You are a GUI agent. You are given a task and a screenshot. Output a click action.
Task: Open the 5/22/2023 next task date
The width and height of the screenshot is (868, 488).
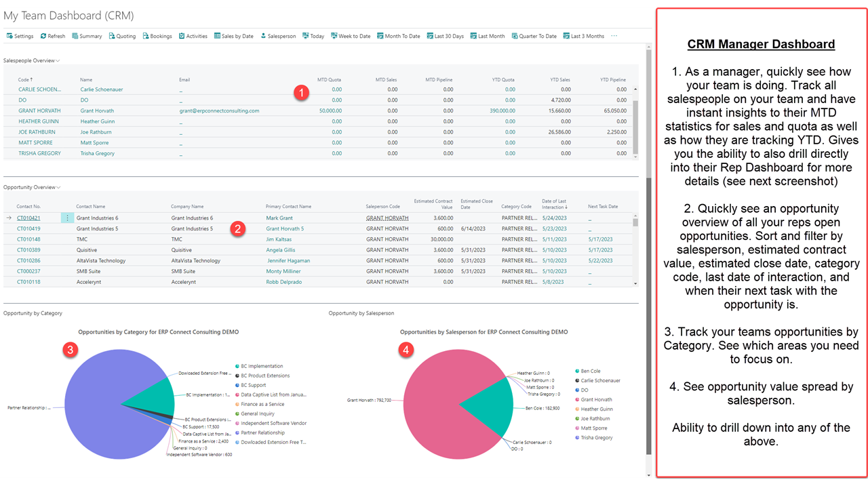click(x=600, y=260)
